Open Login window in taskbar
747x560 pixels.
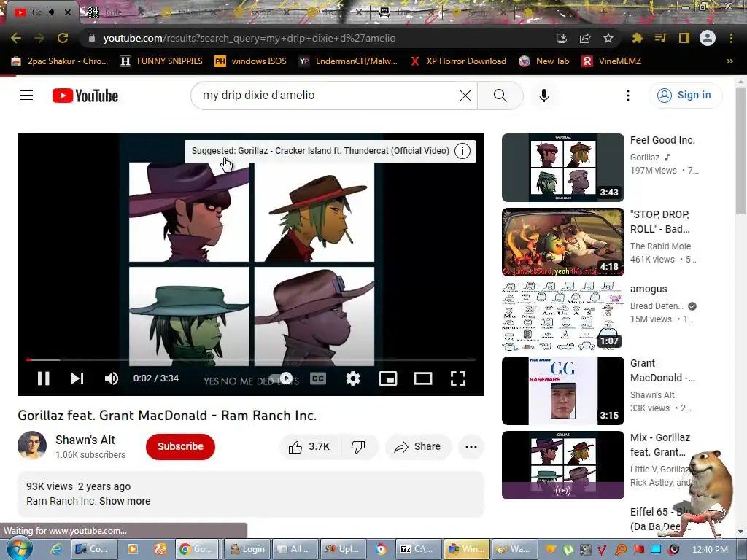click(248, 549)
